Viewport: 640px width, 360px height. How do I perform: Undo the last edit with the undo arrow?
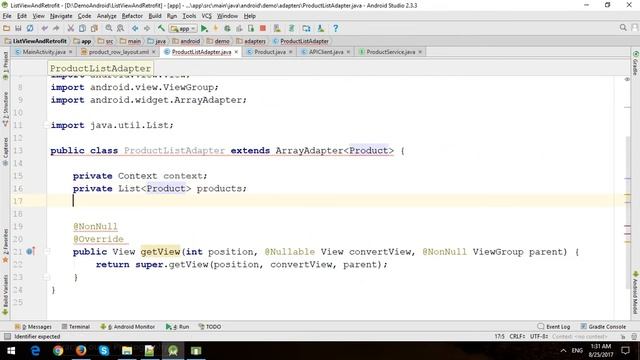pyautogui.click(x=44, y=28)
